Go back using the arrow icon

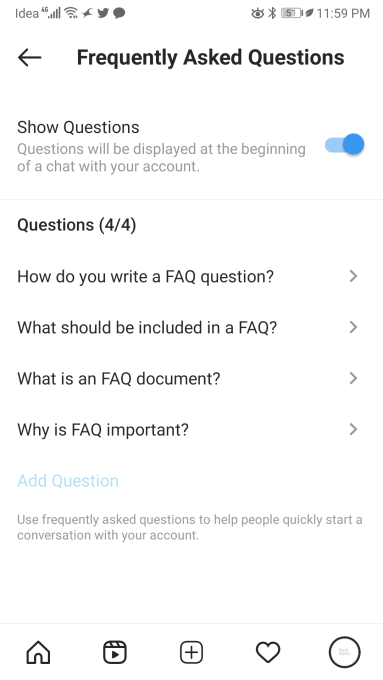pos(29,57)
